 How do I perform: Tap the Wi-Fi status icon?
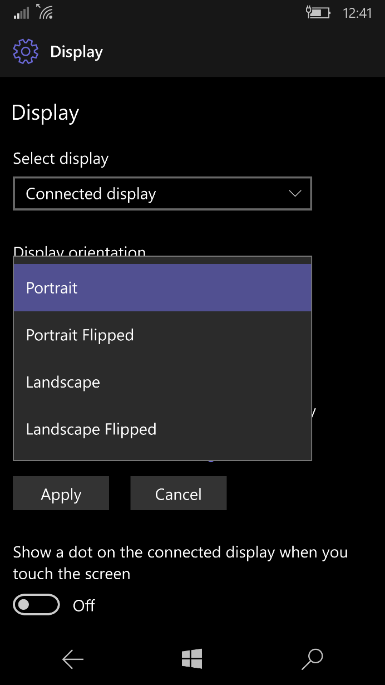(45, 12)
